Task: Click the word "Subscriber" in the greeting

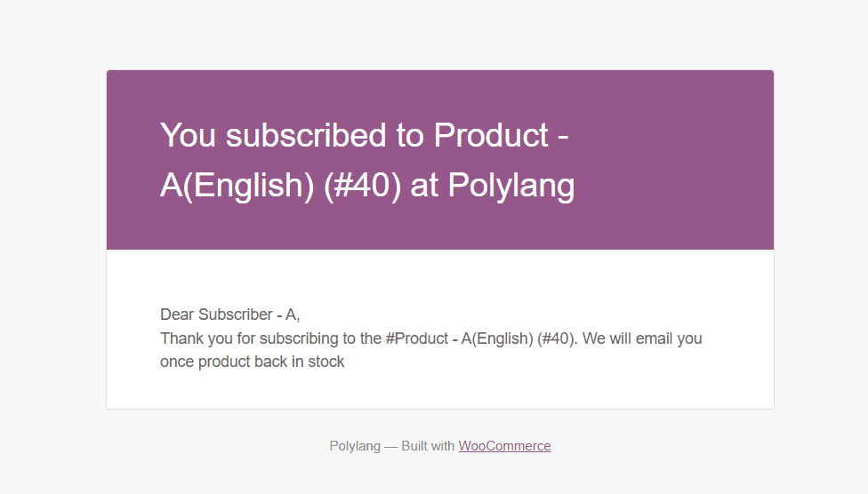Action: (x=236, y=315)
